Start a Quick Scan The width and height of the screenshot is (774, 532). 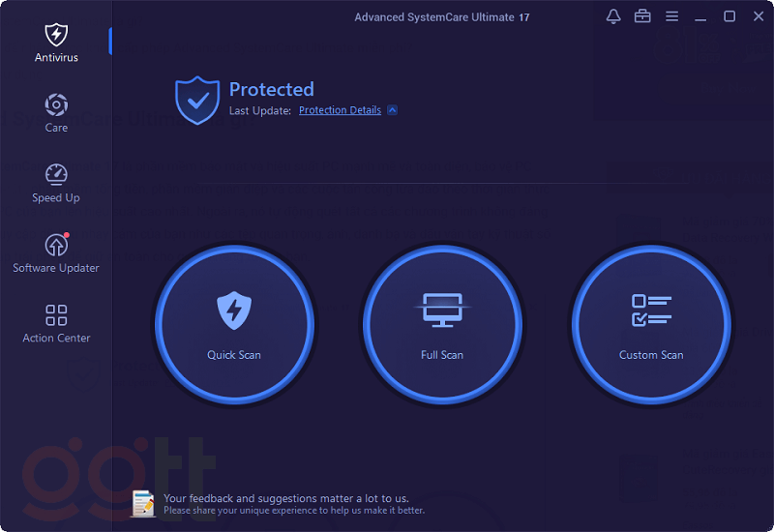pos(234,325)
